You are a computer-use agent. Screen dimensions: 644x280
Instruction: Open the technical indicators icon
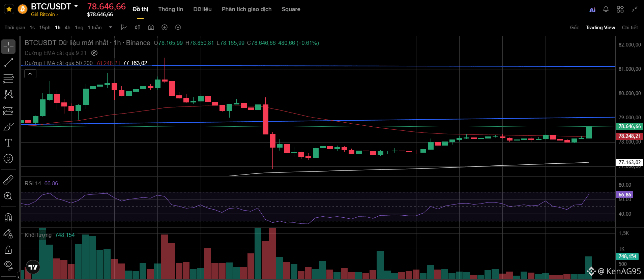[124, 28]
